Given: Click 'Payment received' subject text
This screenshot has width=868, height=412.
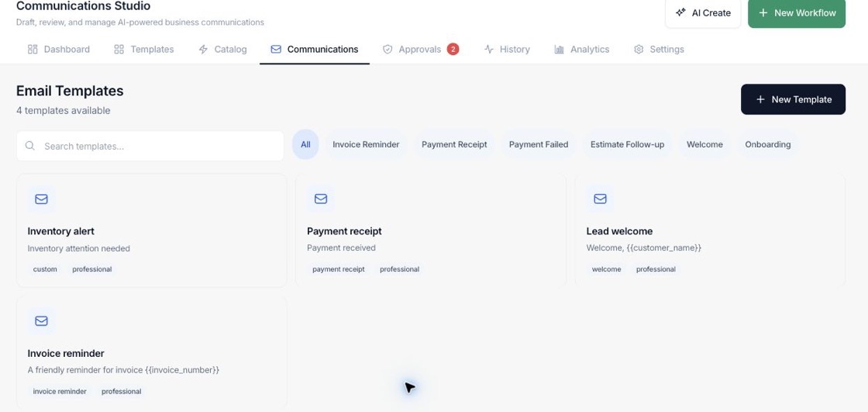Looking at the screenshot, I should [x=342, y=248].
